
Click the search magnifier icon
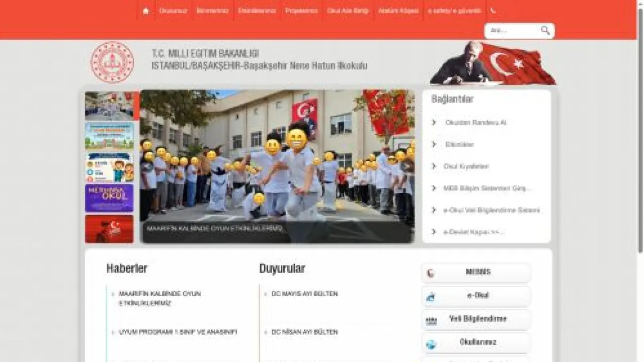click(545, 30)
